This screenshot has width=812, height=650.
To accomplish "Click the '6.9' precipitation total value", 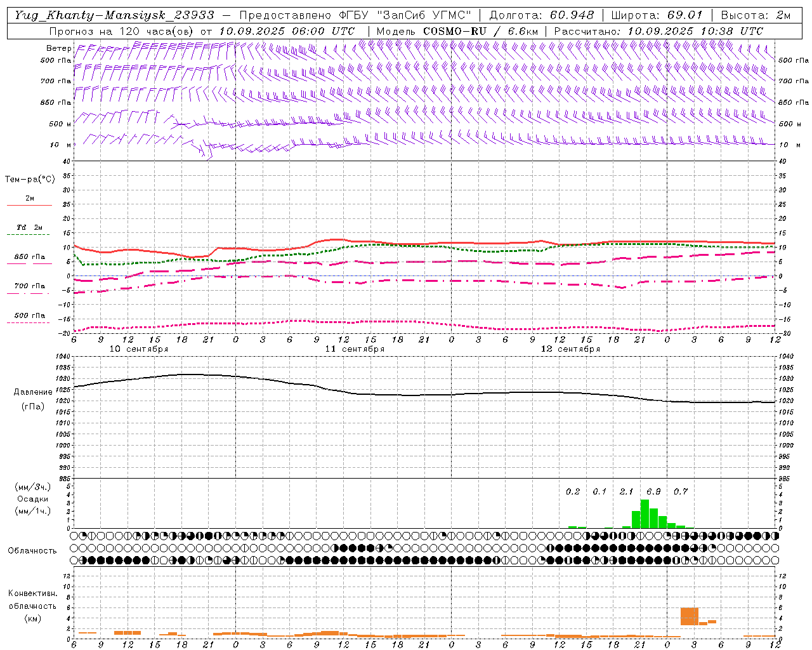I will click(x=653, y=491).
